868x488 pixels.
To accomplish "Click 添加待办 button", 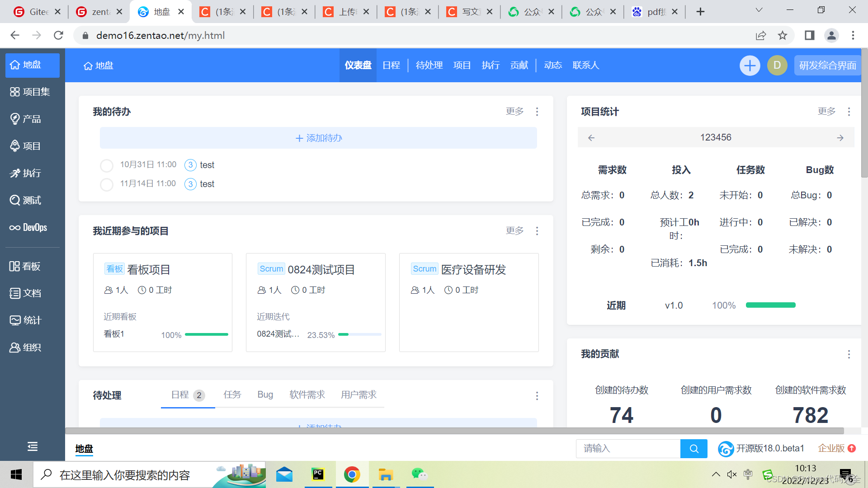I will coord(318,138).
